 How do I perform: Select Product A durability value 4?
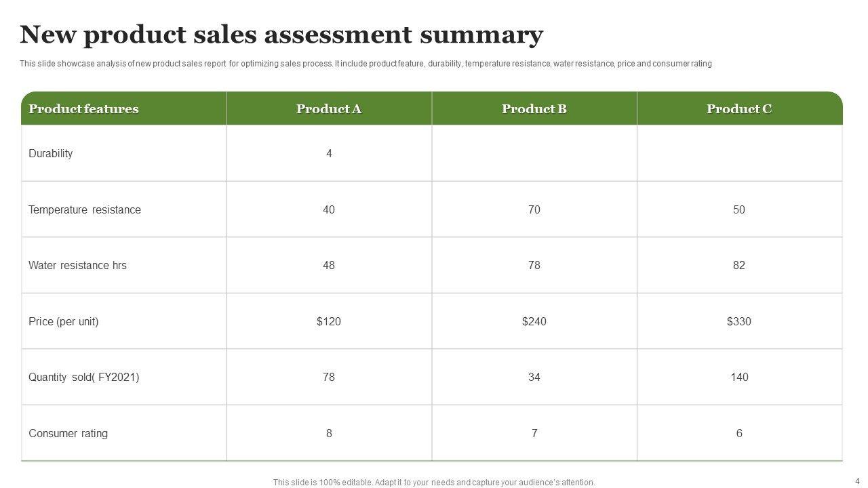click(329, 154)
